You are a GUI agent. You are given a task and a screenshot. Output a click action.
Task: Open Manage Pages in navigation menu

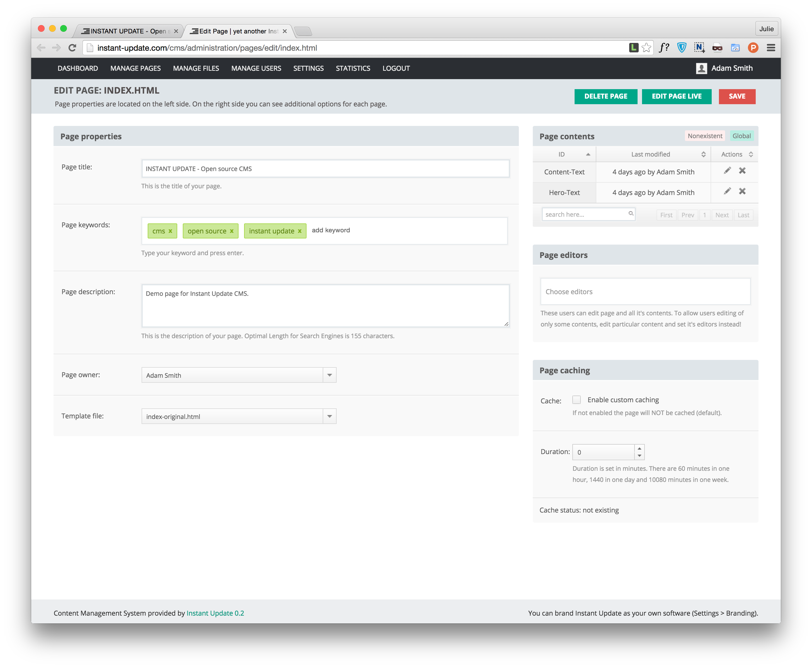tap(135, 69)
